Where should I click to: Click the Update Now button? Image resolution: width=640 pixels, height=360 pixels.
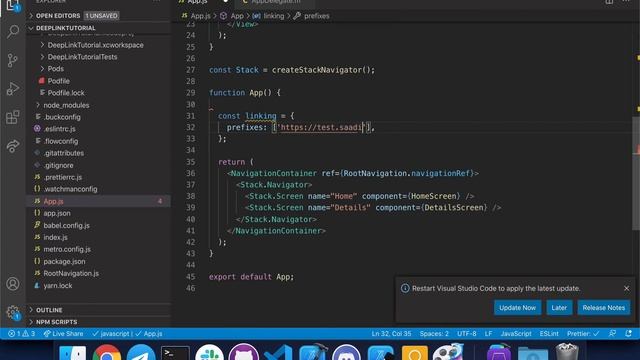click(x=517, y=308)
